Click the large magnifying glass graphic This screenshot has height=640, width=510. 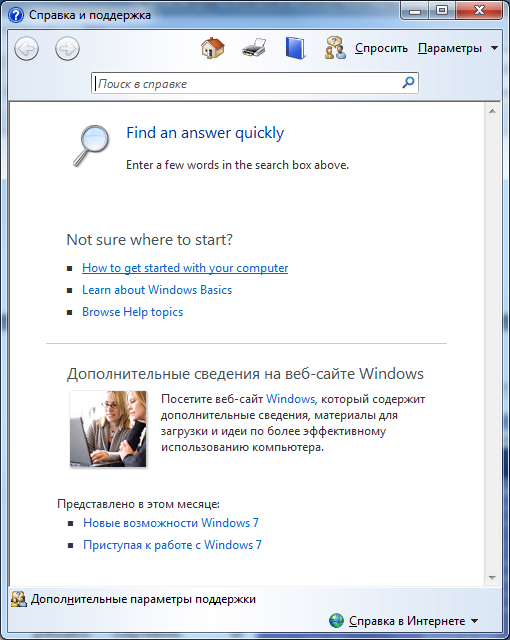point(91,146)
